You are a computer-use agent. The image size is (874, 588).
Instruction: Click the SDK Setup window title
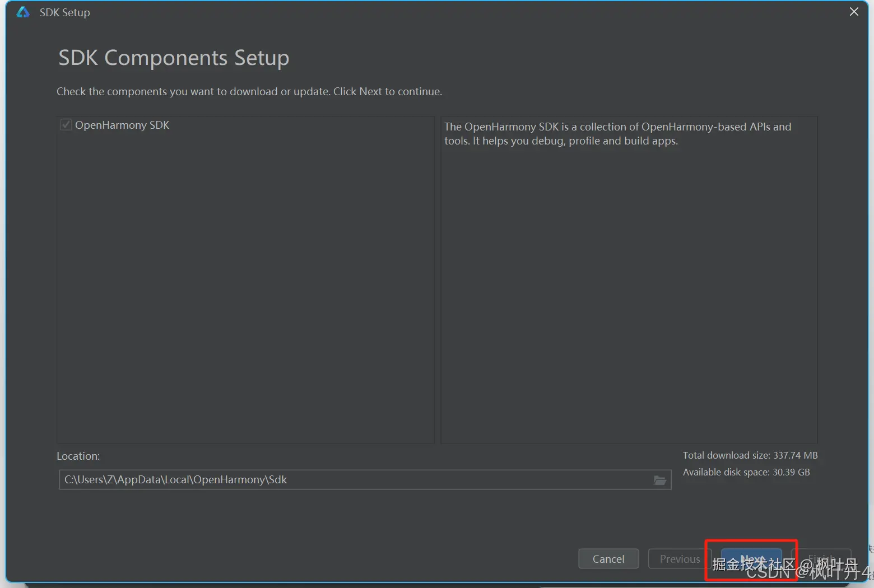(x=64, y=12)
